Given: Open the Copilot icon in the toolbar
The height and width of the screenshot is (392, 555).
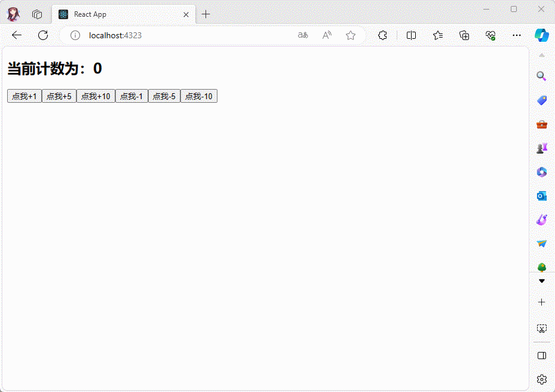Looking at the screenshot, I should pos(541,35).
